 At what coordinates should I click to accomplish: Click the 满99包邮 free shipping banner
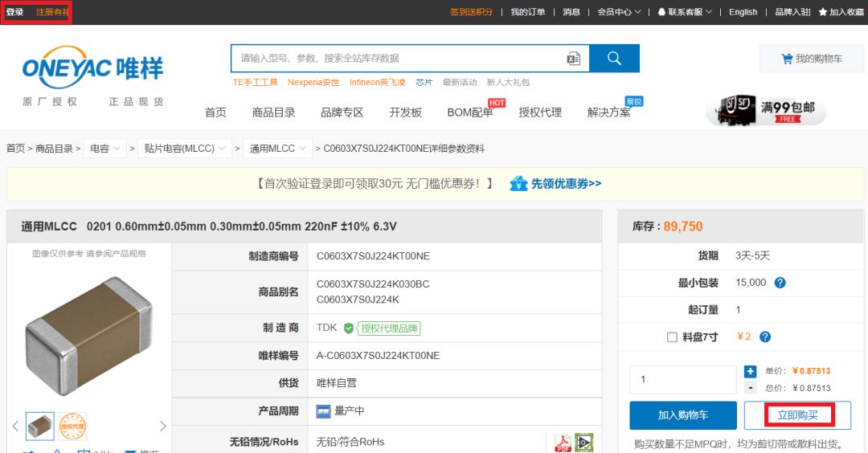pyautogui.click(x=767, y=111)
